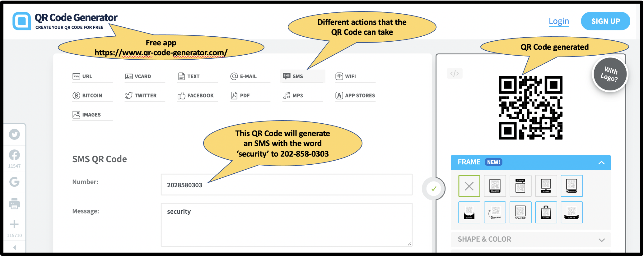Choose the handwritten 'Scan me' frame style
644x256 pixels.
click(495, 213)
